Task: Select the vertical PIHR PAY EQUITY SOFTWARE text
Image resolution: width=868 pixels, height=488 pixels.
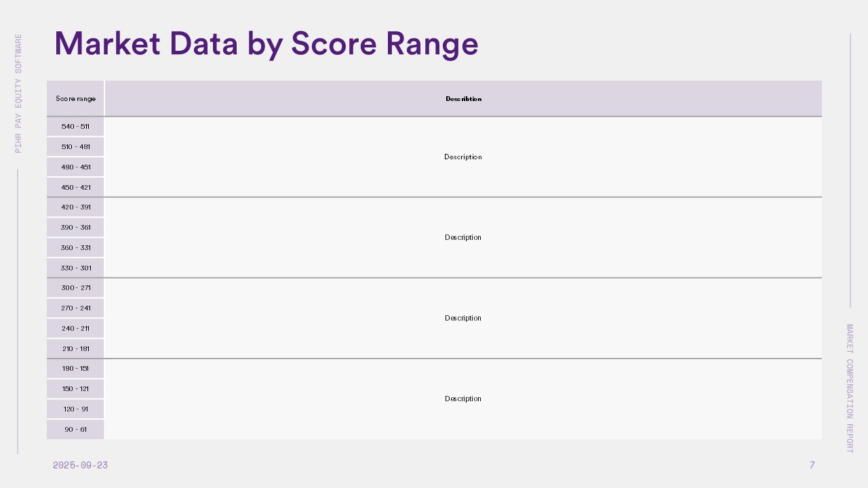Action: [x=18, y=94]
